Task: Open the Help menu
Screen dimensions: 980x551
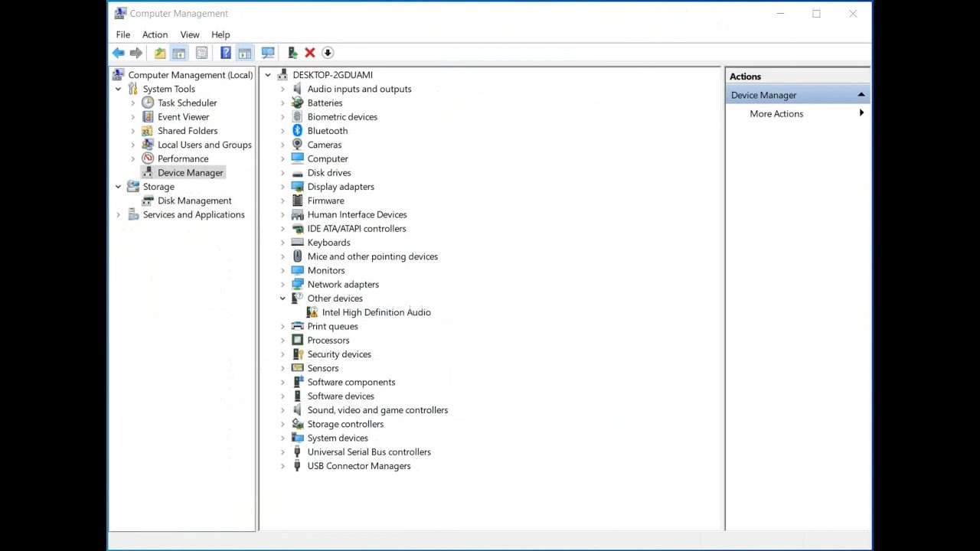Action: point(220,34)
